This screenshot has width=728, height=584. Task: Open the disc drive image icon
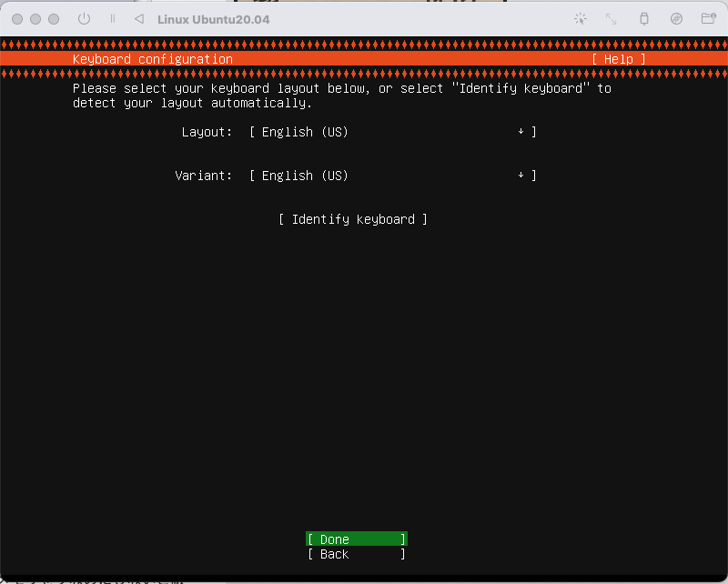(676, 19)
